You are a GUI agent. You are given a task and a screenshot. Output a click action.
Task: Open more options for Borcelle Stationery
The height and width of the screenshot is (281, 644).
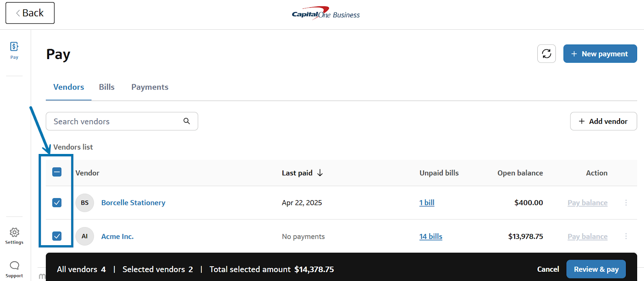click(x=626, y=203)
